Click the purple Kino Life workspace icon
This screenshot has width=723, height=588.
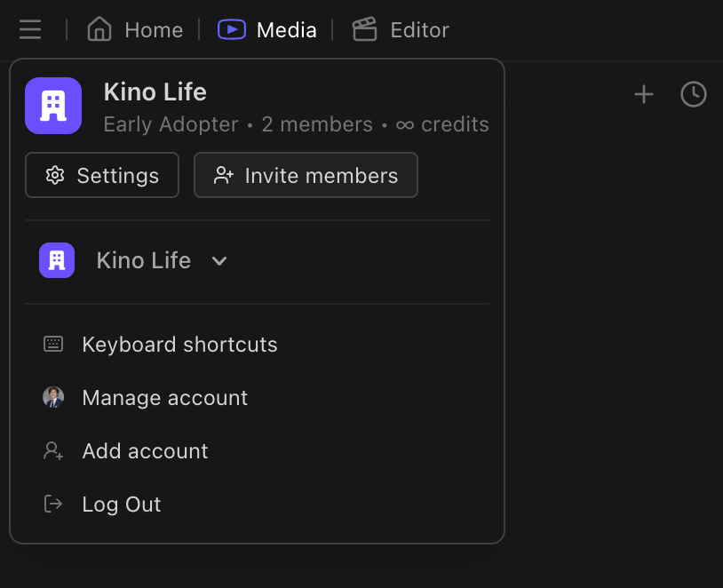(x=53, y=105)
